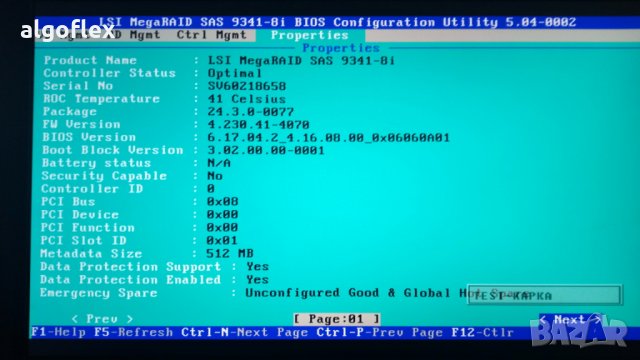Click the BIOS Version label
This screenshot has height=360, width=640.
[x=89, y=137]
